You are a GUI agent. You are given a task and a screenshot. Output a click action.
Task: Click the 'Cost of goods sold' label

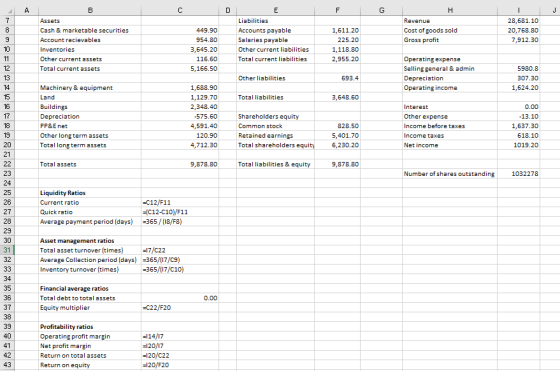pyautogui.click(x=430, y=30)
